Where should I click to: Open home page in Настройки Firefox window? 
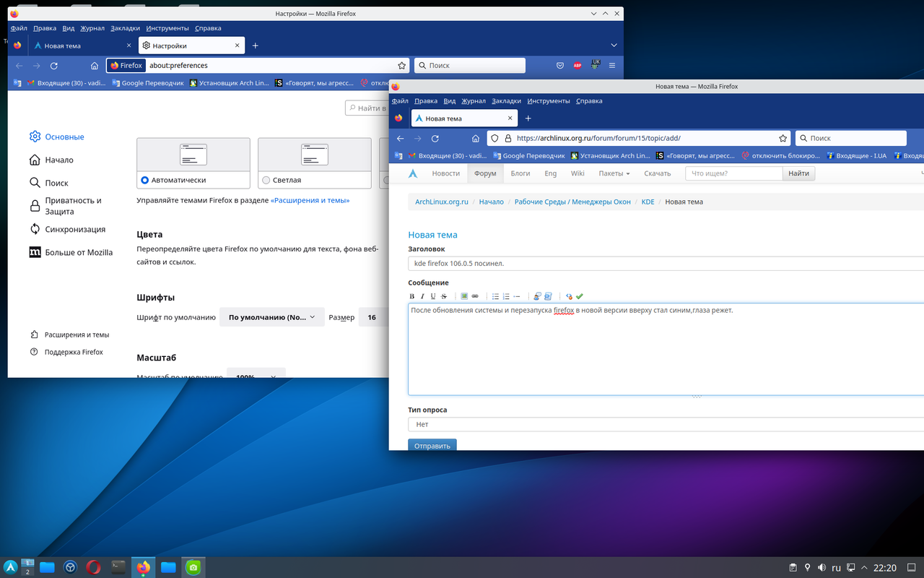94,65
